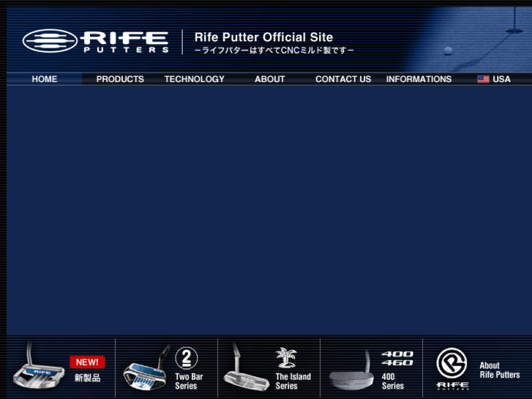Switch to the USA site link

pos(501,79)
